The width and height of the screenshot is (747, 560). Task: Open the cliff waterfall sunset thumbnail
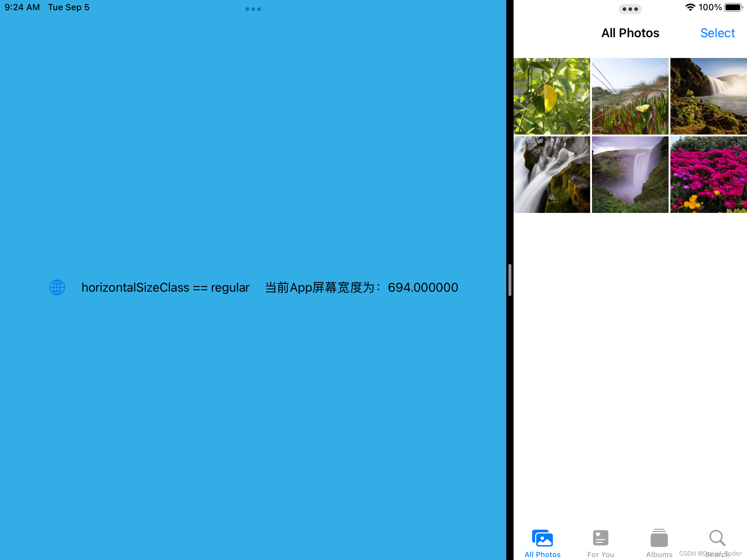tap(708, 96)
